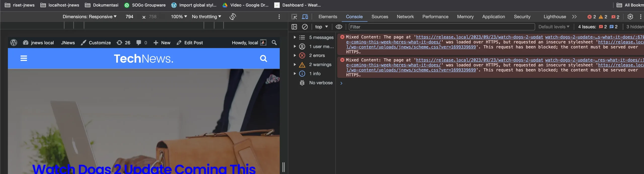Open the JNews admin bar menu
This screenshot has height=174, width=644.
68,43
